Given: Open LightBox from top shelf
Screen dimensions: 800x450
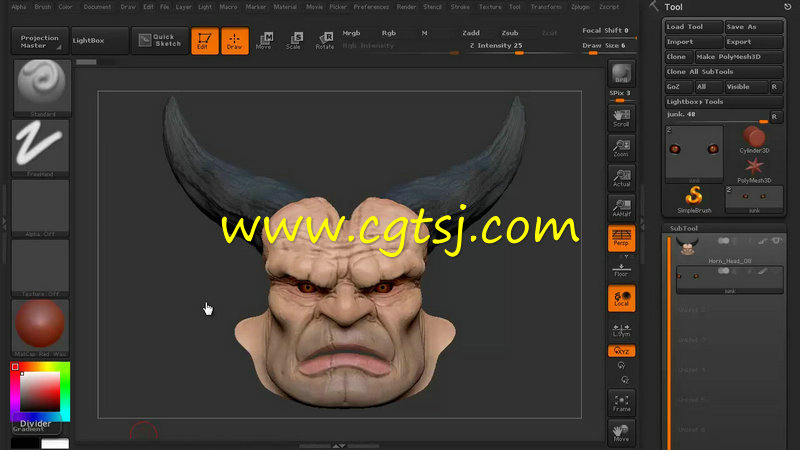Looking at the screenshot, I should [99, 41].
